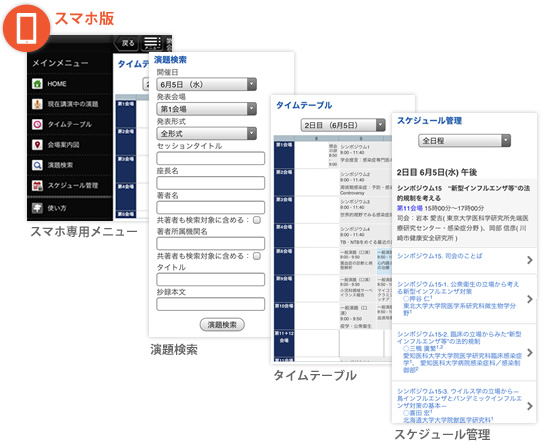Open the timetable day dropdown 2日目（6月5日）
This screenshot has height=445, width=550.
[x=343, y=125]
